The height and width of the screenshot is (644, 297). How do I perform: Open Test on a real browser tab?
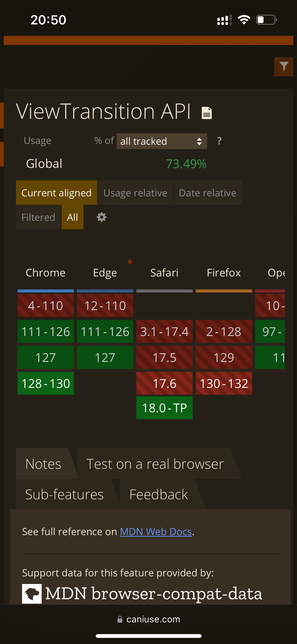point(155,464)
